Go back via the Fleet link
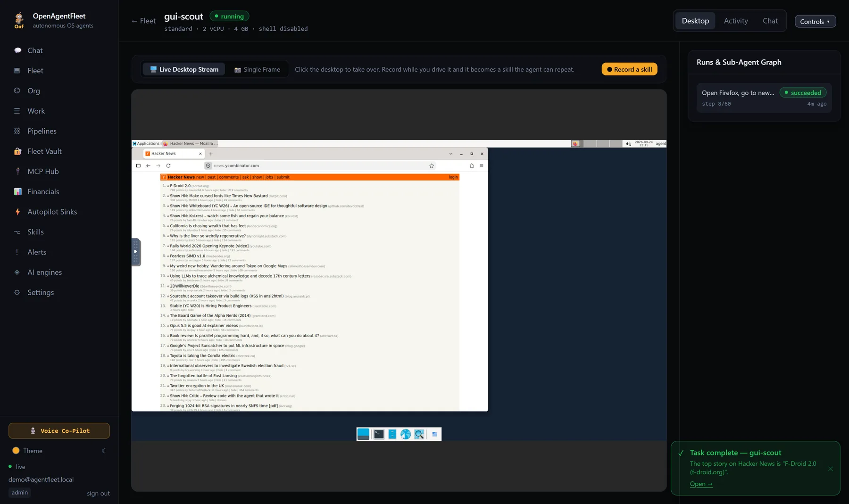 (x=143, y=21)
